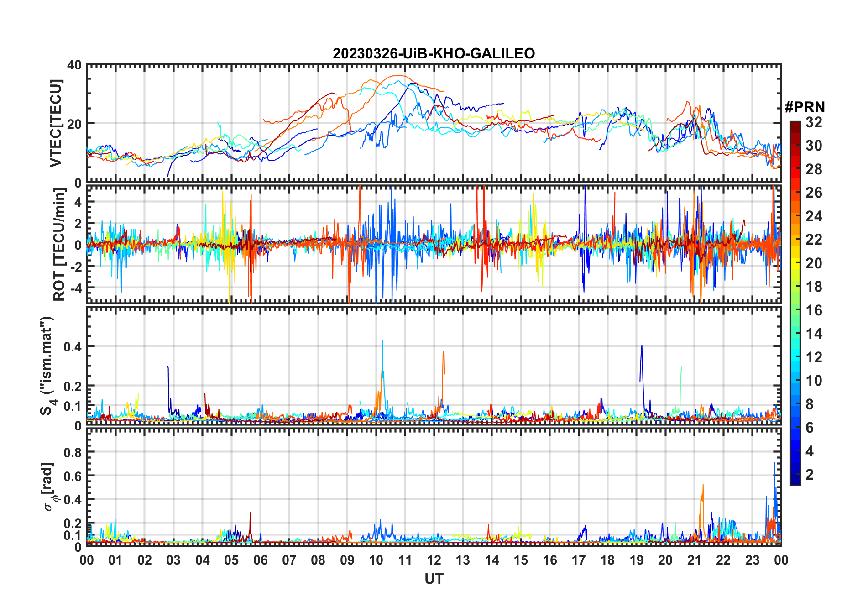Click UT axis tick label 03
The image size is (868, 607).
[173, 560]
